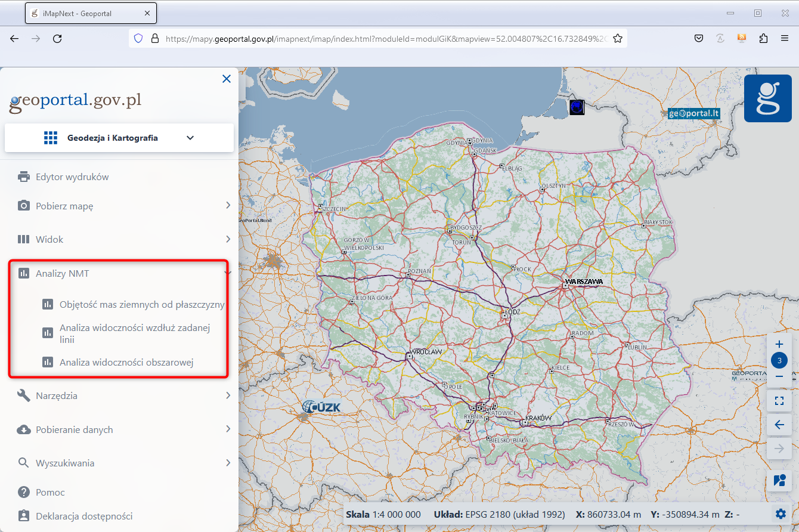Viewport: 799px width, 532px height.
Task: Click the Wyszukiwania magnifier icon
Action: click(x=24, y=462)
